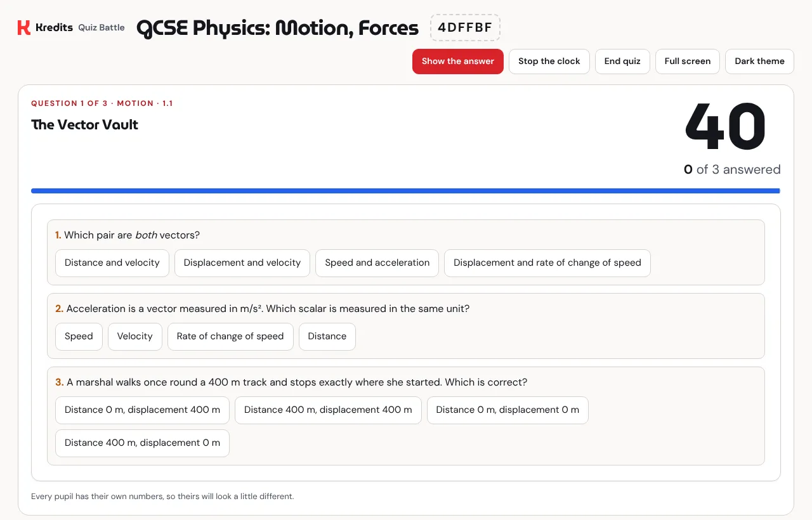812x520 pixels.
Task: Click the 'Every pupil has their own numbers' note
Action: tap(162, 497)
